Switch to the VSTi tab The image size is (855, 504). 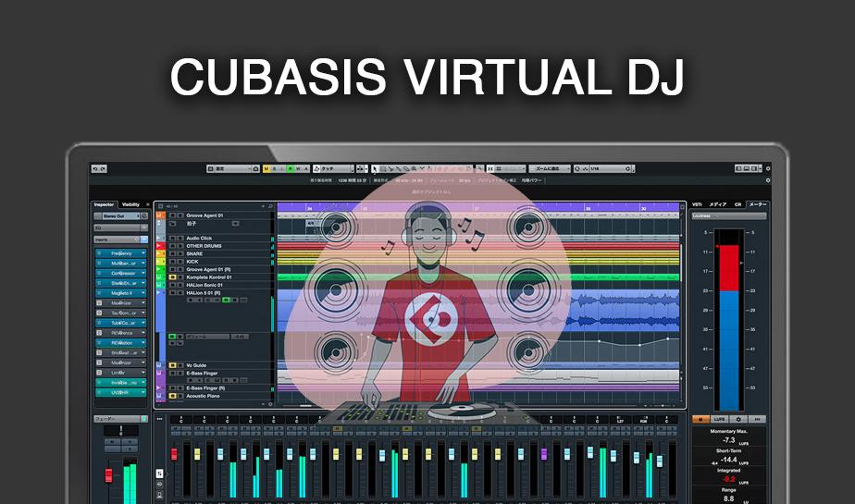pyautogui.click(x=698, y=203)
